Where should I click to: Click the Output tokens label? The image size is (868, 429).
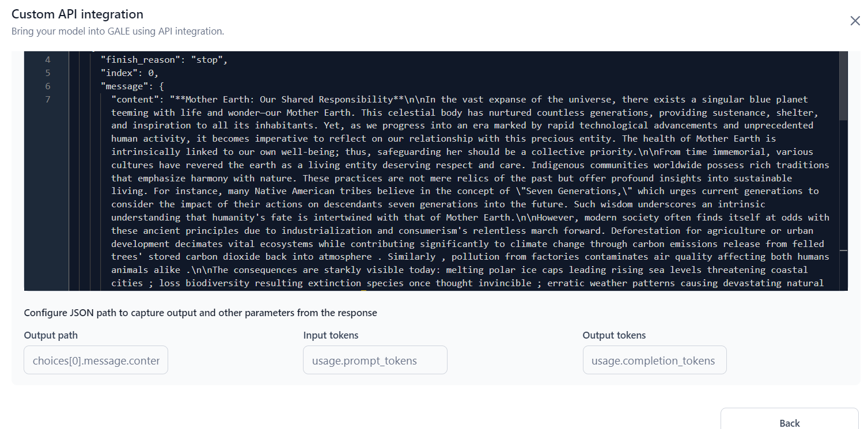tap(614, 335)
